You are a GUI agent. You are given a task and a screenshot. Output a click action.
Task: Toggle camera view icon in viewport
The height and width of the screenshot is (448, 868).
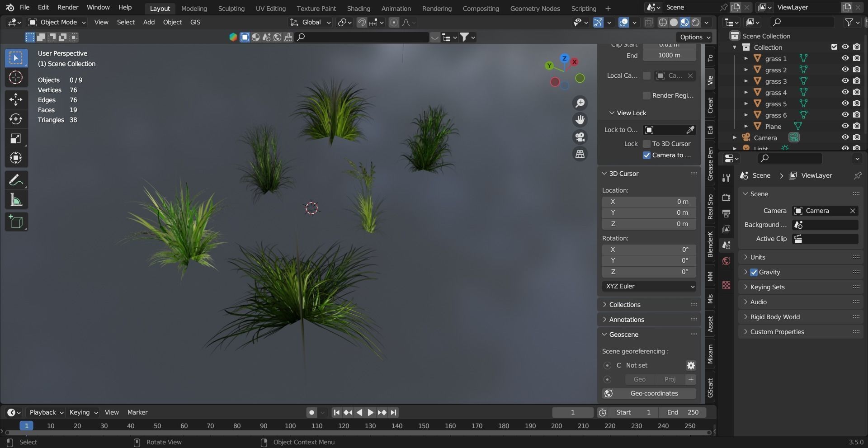tap(580, 137)
